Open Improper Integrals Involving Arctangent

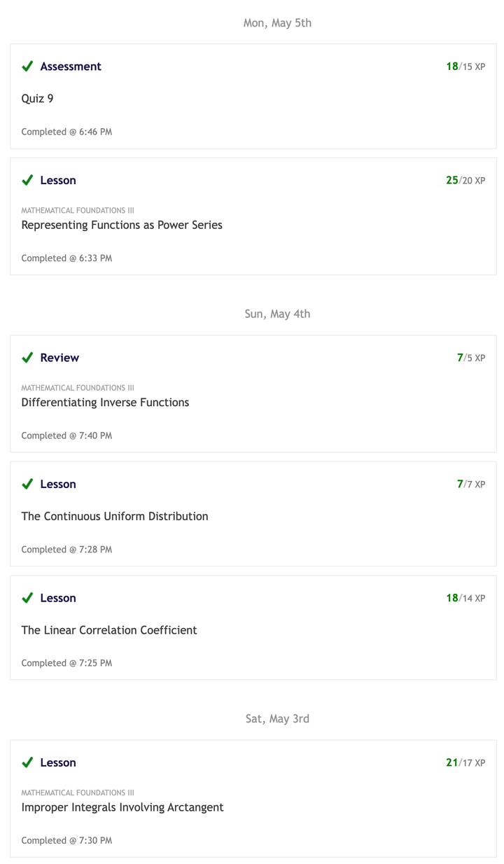tap(122, 807)
